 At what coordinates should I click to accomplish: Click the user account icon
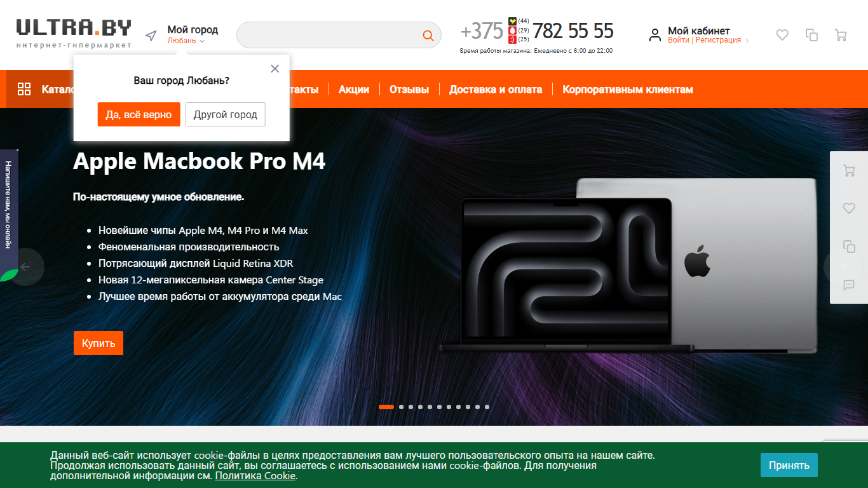tap(655, 35)
